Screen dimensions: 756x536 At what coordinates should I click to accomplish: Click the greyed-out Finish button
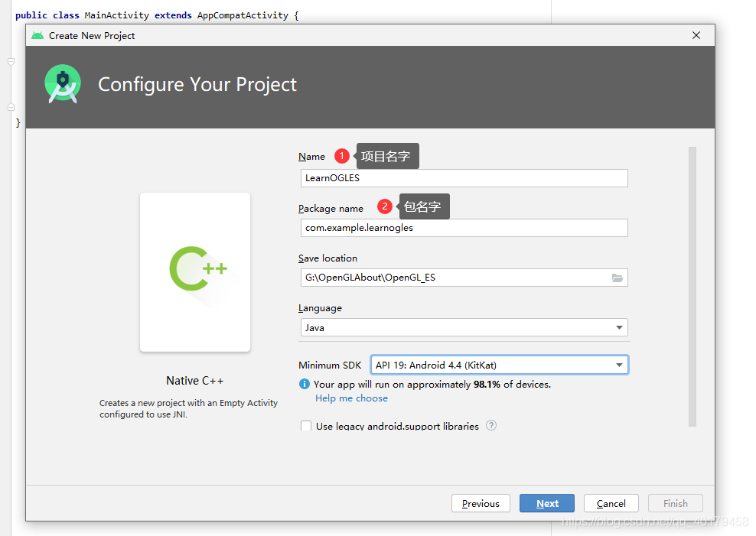point(676,503)
